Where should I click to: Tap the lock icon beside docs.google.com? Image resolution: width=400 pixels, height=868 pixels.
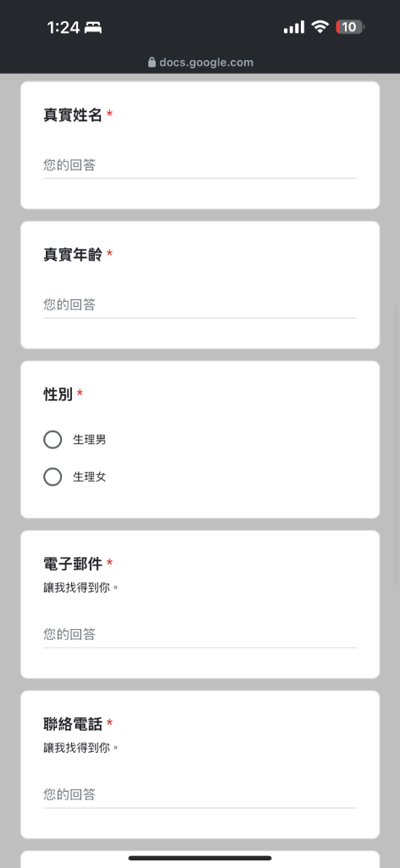pyautogui.click(x=153, y=63)
